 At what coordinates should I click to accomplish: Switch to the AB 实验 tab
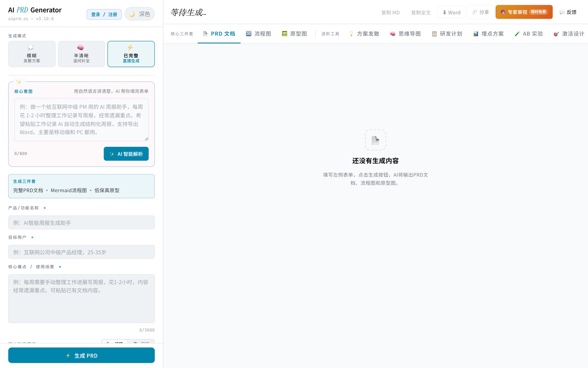click(528, 33)
